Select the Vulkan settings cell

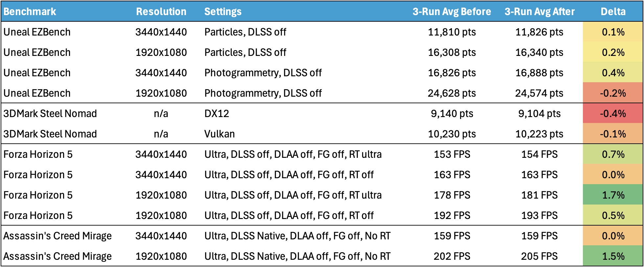pos(219,134)
